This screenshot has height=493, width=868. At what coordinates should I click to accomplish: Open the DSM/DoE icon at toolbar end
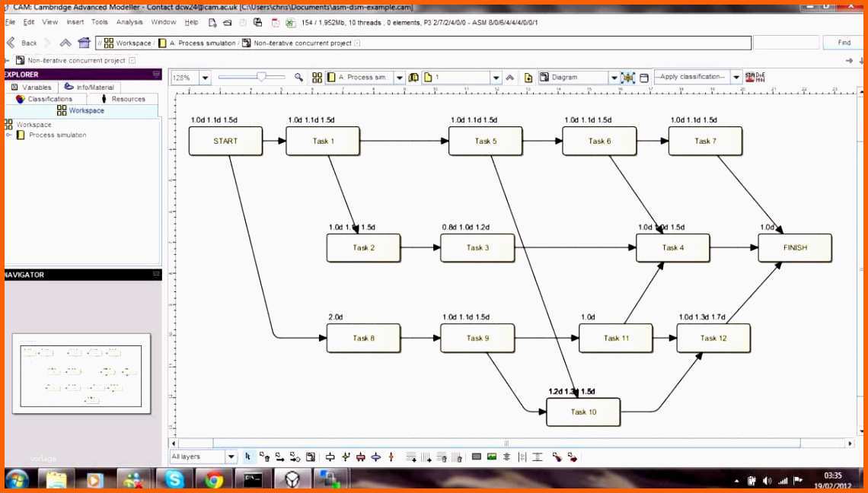pos(755,77)
